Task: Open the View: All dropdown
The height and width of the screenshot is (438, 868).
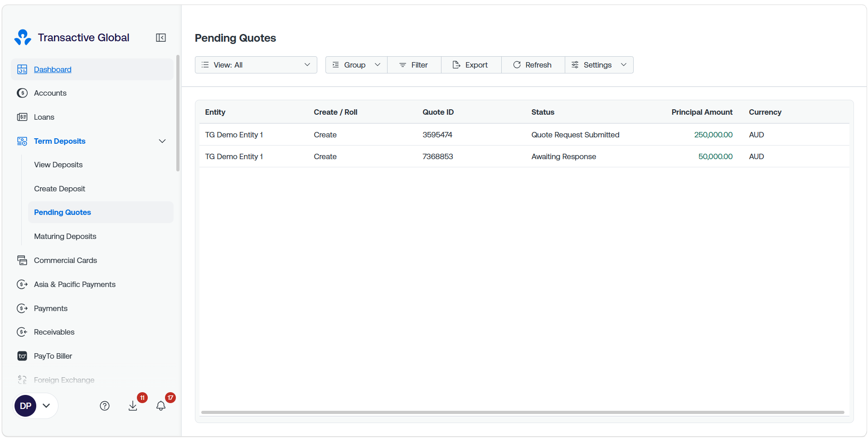Action: pos(256,65)
